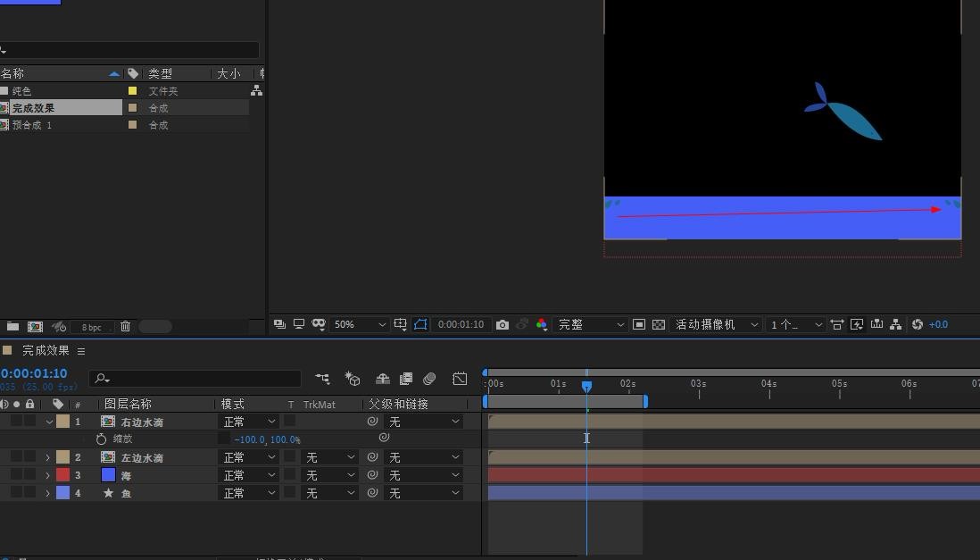Toggle the Draft 3D icon
The image size is (980, 560).
353,379
